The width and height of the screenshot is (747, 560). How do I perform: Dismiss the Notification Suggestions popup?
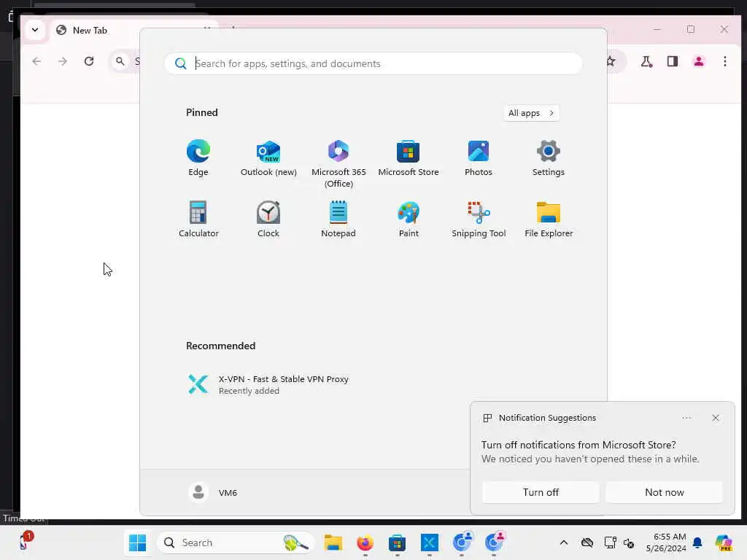[x=715, y=418]
